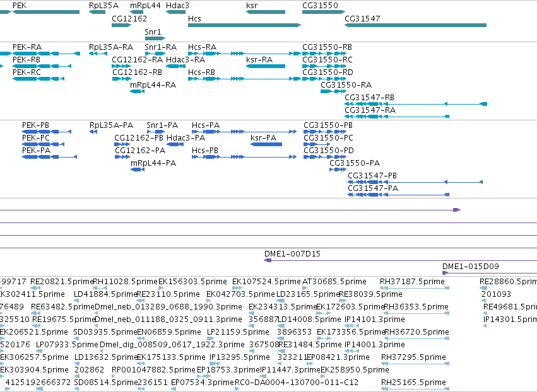The width and height of the screenshot is (537, 392).
Task: Select the CG31550-PA protein label
Action: tap(355, 163)
